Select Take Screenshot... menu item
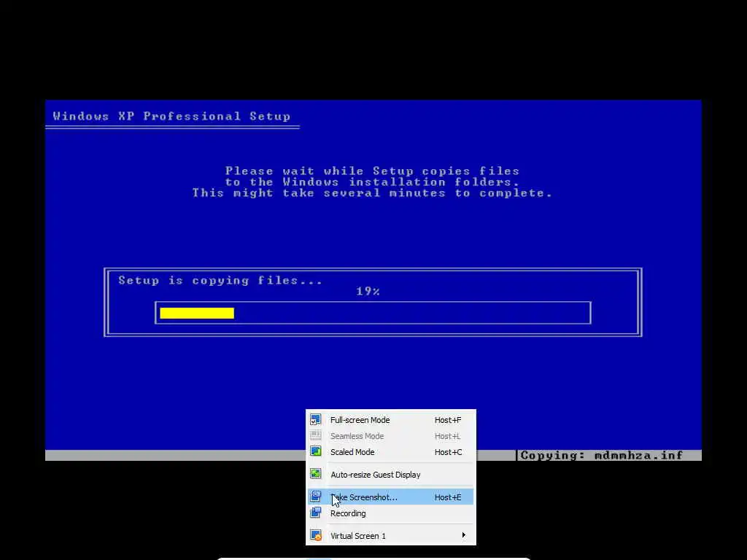 (391, 497)
